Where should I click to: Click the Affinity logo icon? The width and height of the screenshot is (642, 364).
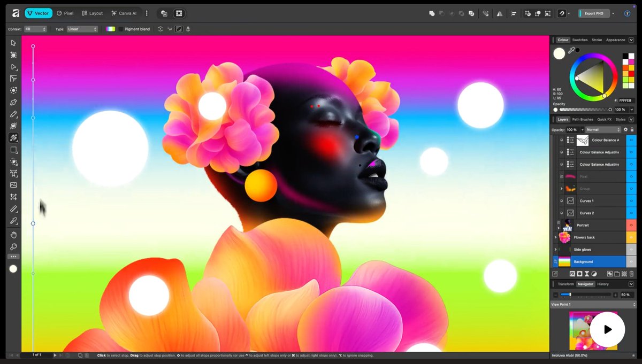(x=16, y=13)
